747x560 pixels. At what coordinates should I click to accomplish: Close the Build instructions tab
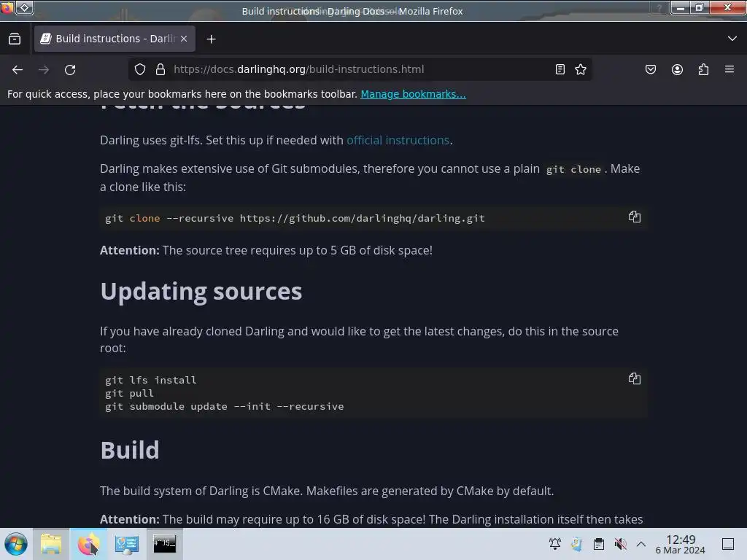pyautogui.click(x=184, y=39)
